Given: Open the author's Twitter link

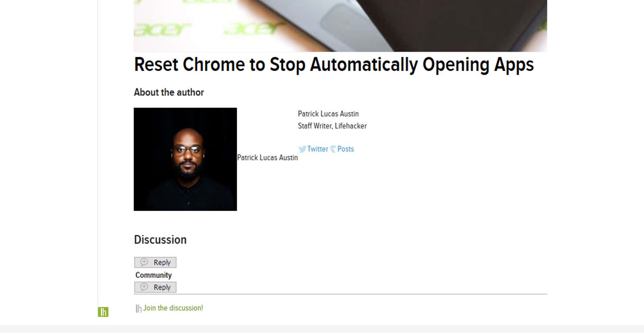Looking at the screenshot, I should point(318,149).
